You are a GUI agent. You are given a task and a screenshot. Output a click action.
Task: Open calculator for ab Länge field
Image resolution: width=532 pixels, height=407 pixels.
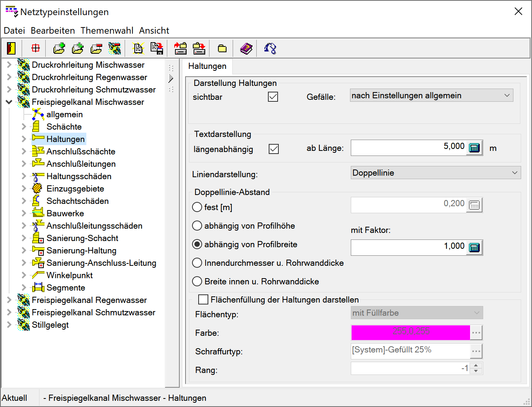pos(474,148)
